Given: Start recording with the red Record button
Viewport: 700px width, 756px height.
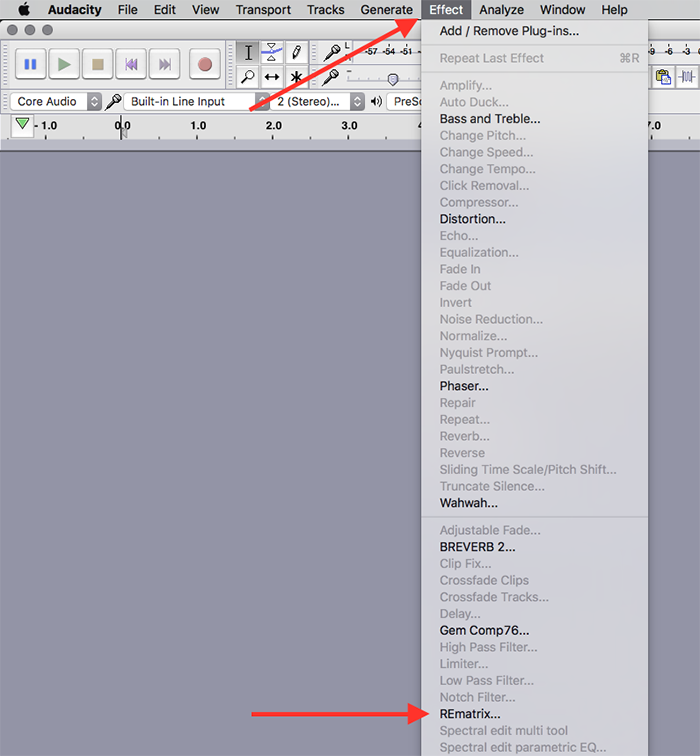Looking at the screenshot, I should (204, 64).
